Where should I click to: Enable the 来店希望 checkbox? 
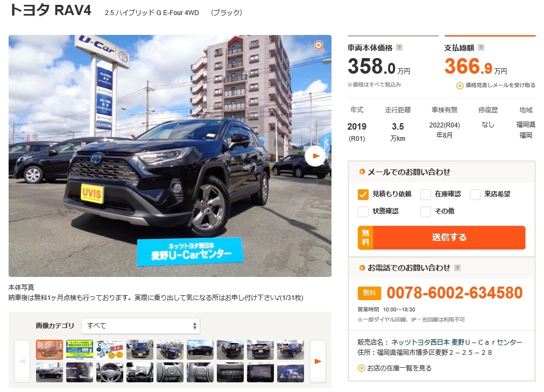click(475, 195)
